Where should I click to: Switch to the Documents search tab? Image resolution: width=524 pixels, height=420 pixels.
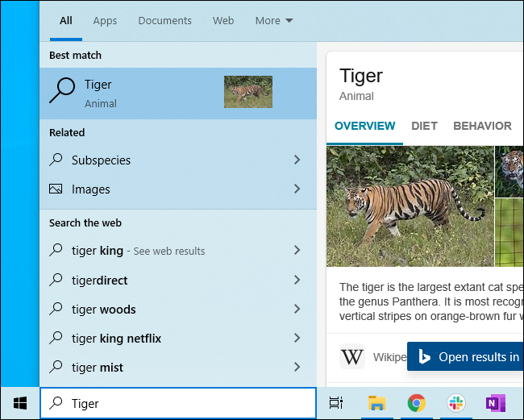point(164,21)
